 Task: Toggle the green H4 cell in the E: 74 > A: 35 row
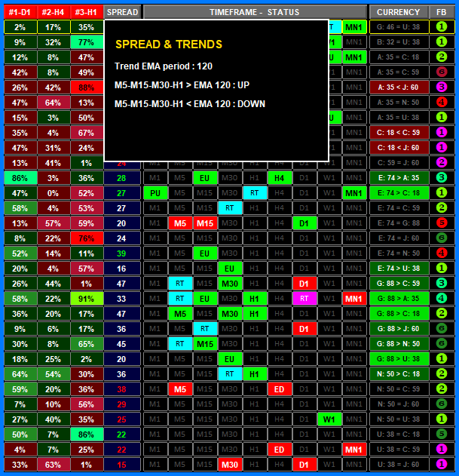pyautogui.click(x=279, y=177)
